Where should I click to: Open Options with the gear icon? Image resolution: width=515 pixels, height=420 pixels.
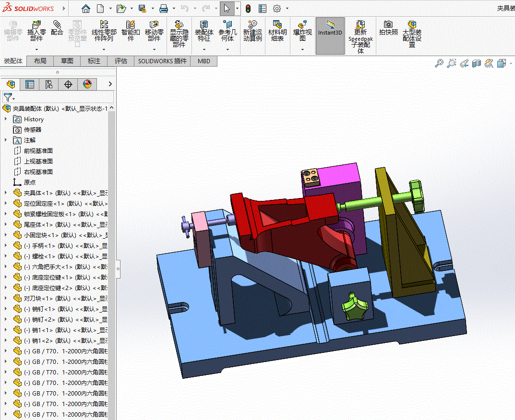click(277, 9)
